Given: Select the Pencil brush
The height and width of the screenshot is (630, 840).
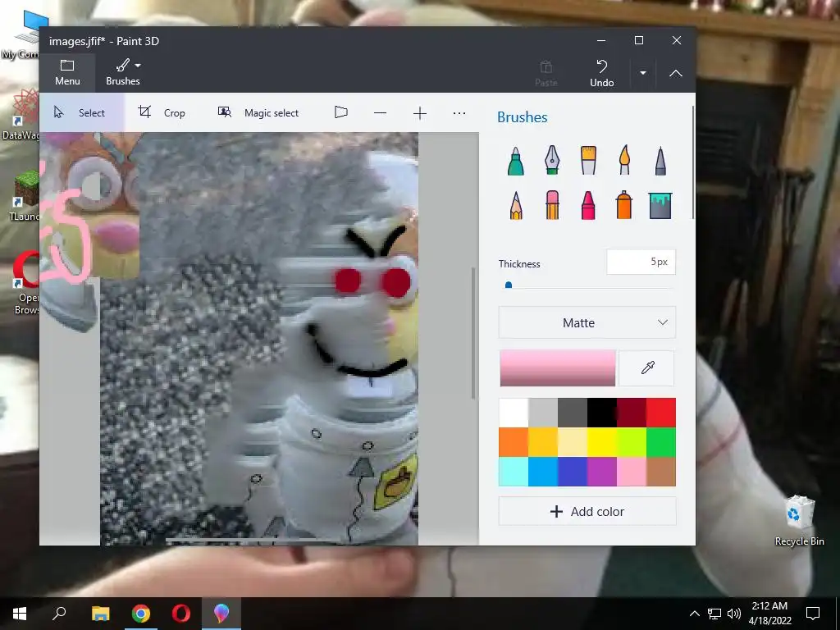Looking at the screenshot, I should [x=515, y=205].
